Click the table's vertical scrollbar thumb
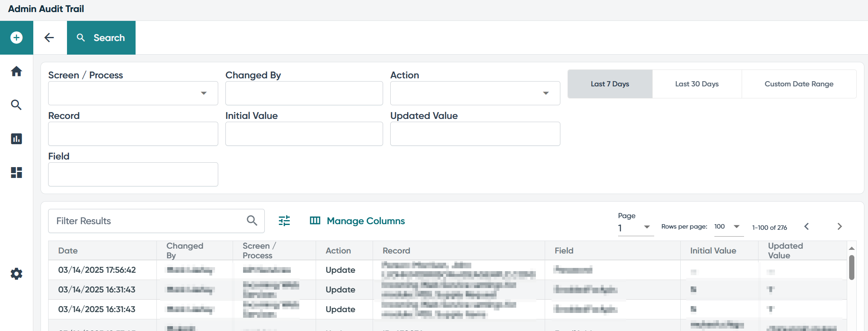Image resolution: width=868 pixels, height=331 pixels. click(852, 268)
